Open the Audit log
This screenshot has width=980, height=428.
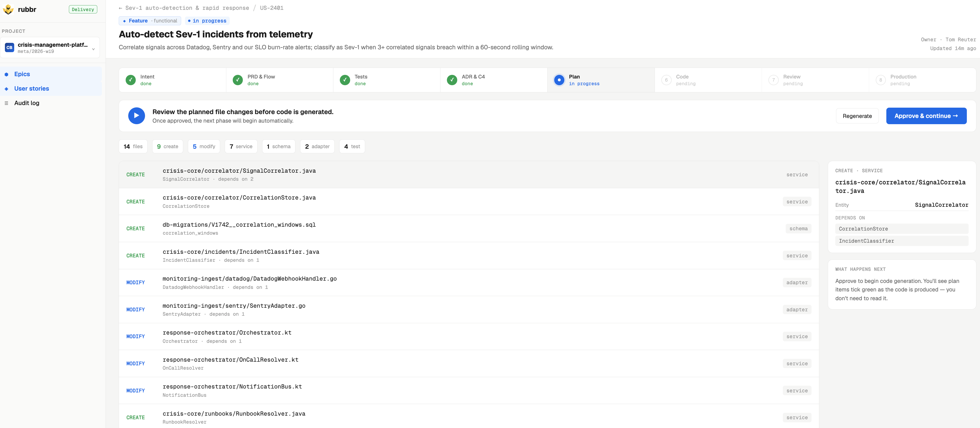click(51, 103)
